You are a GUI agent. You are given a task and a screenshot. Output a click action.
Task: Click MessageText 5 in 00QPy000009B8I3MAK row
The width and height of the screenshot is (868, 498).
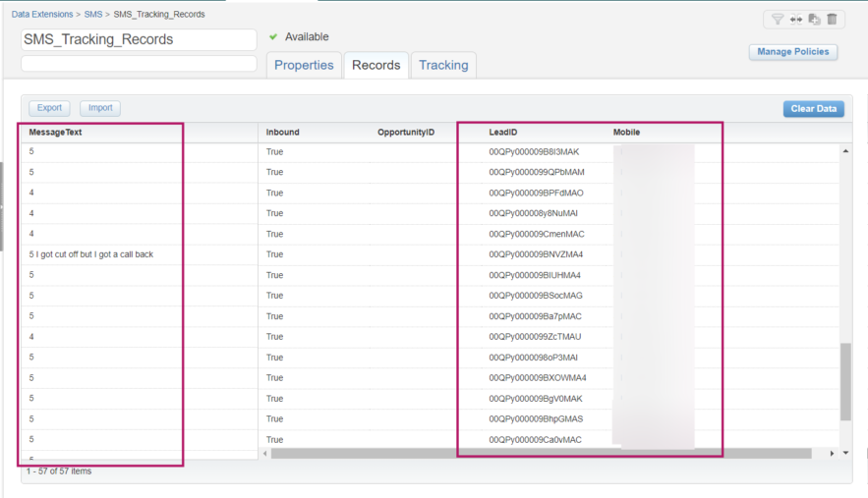(x=31, y=151)
